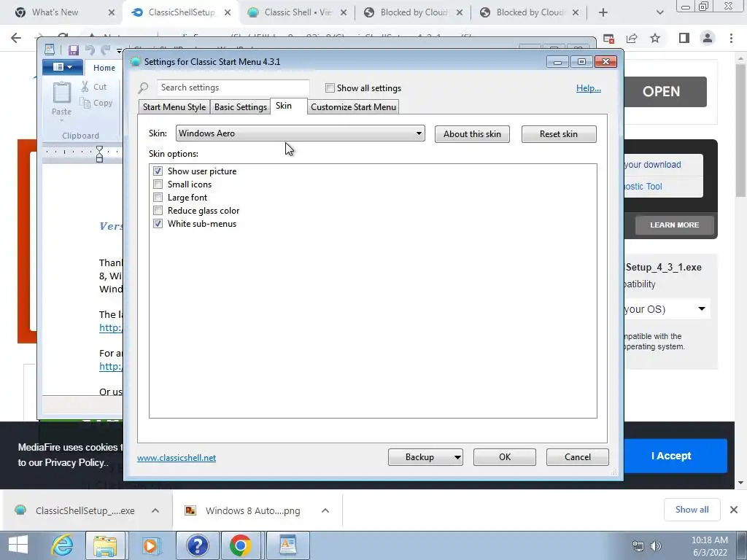This screenshot has height=560, width=747.
Task: Select the Skin tab
Action: pos(284,106)
